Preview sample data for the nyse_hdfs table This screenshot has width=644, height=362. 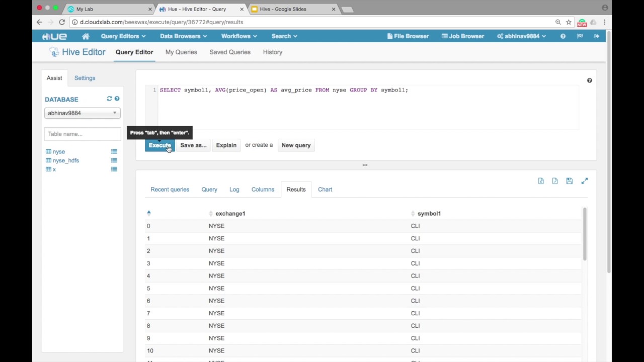pos(114,160)
